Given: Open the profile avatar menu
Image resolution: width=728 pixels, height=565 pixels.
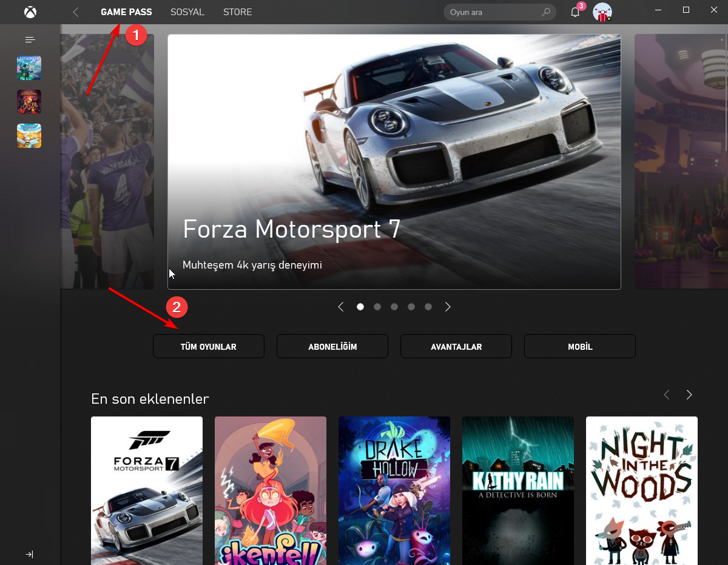Looking at the screenshot, I should click(602, 12).
